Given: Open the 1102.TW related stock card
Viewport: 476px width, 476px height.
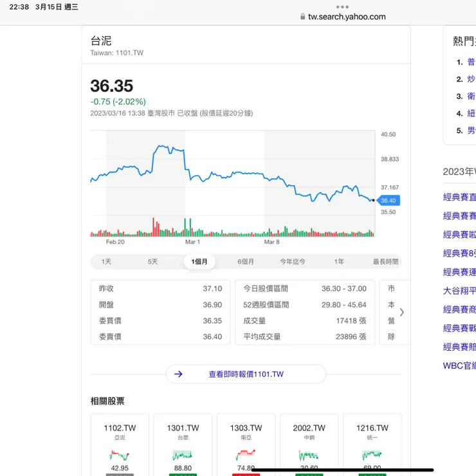Looking at the screenshot, I should (x=120, y=444).
